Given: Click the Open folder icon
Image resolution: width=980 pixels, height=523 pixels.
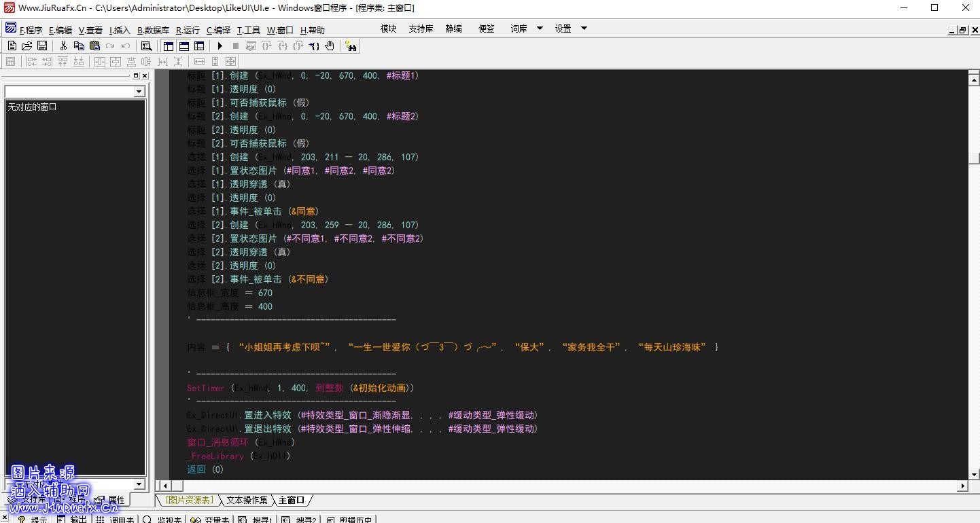Looking at the screenshot, I should tap(27, 46).
